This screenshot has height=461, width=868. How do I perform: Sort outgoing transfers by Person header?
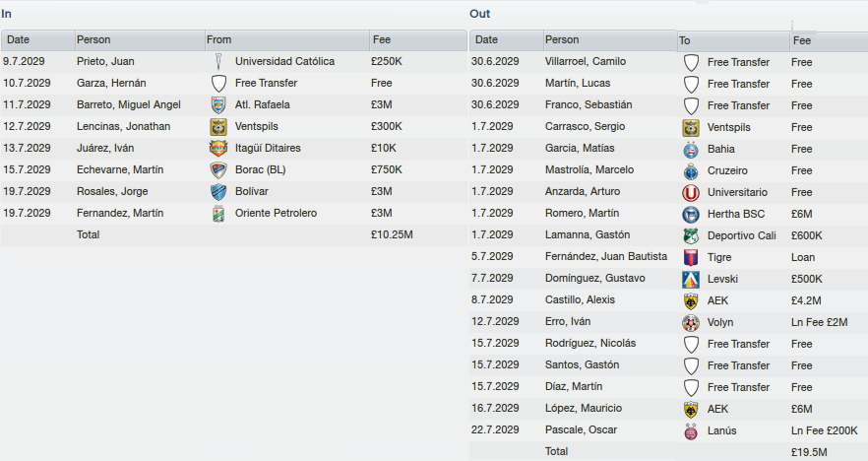coord(610,39)
